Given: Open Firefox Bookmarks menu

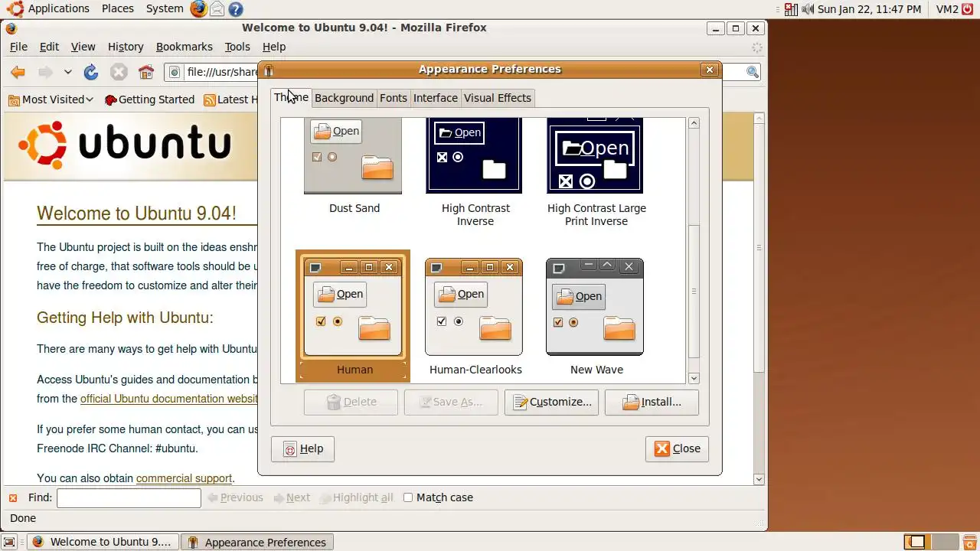Looking at the screenshot, I should pyautogui.click(x=185, y=47).
